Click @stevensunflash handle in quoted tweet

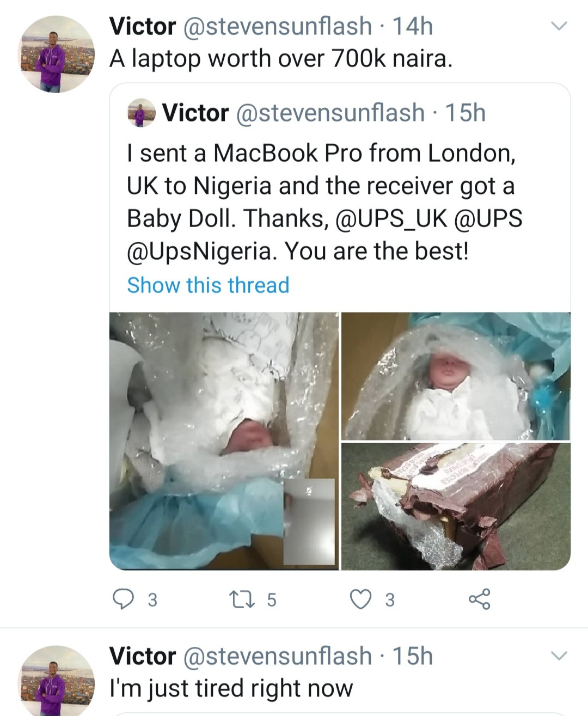pyautogui.click(x=330, y=113)
